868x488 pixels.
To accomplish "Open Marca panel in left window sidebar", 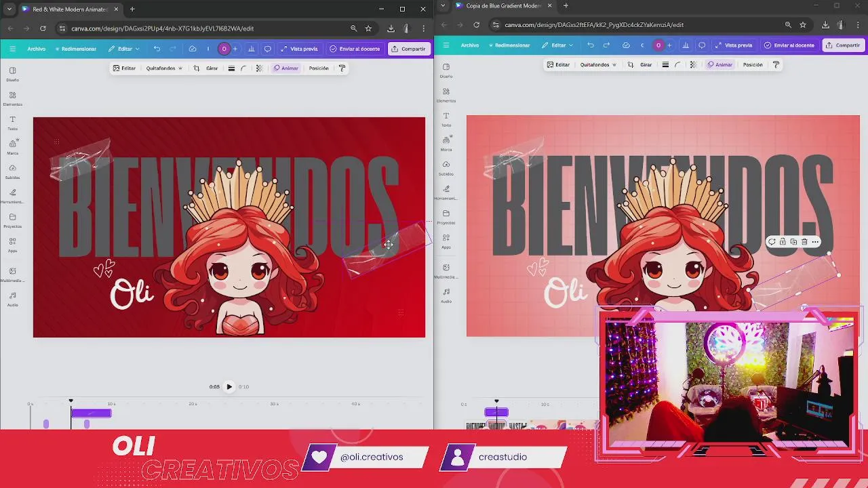I will [12, 147].
